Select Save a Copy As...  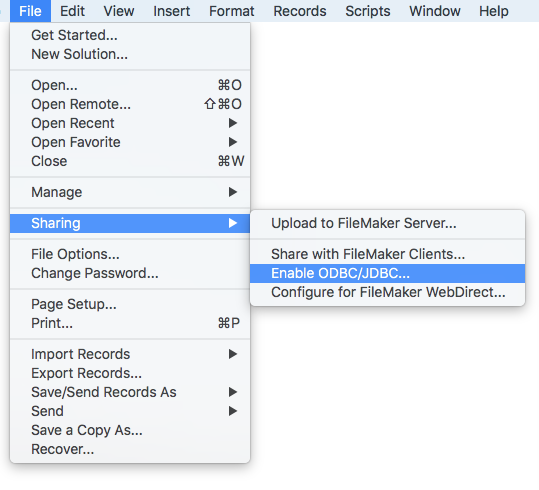[x=130, y=430]
